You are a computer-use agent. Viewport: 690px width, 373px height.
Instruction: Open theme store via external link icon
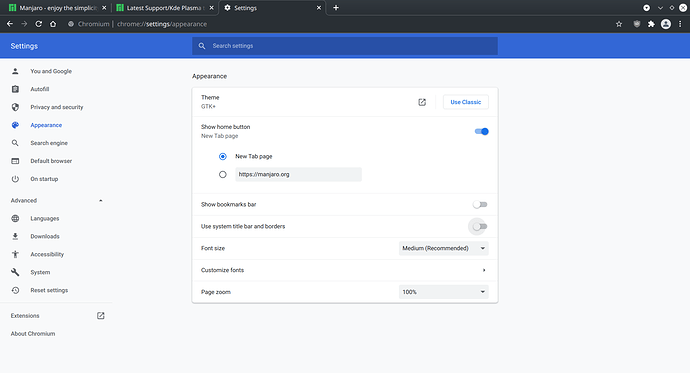[x=422, y=102]
